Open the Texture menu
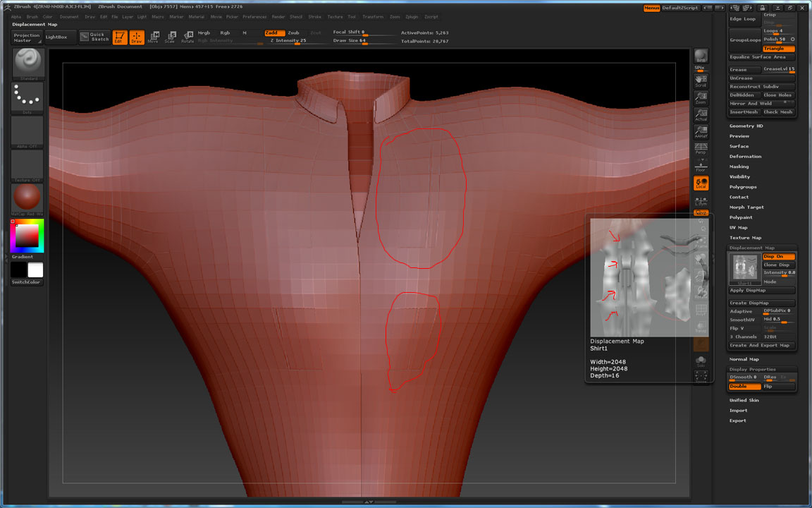 (x=335, y=16)
